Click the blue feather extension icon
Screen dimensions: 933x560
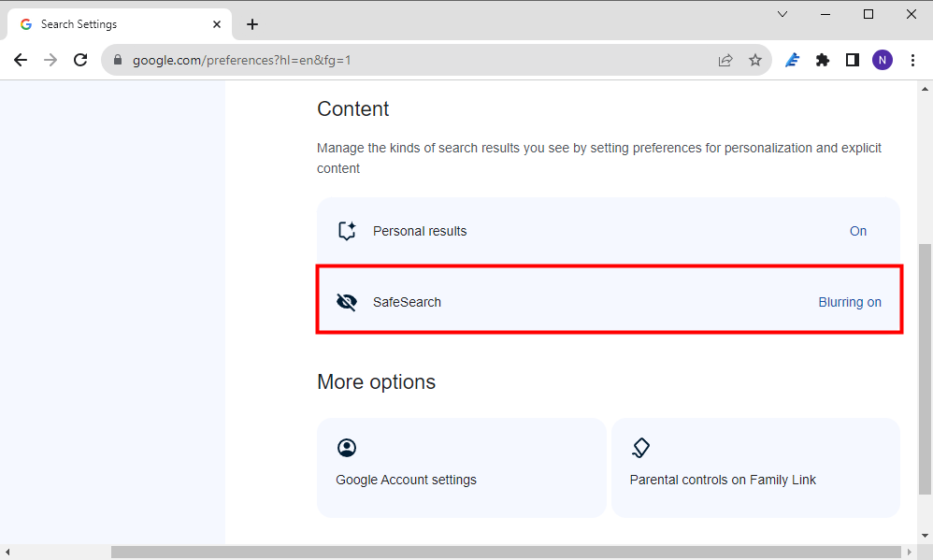tap(792, 60)
